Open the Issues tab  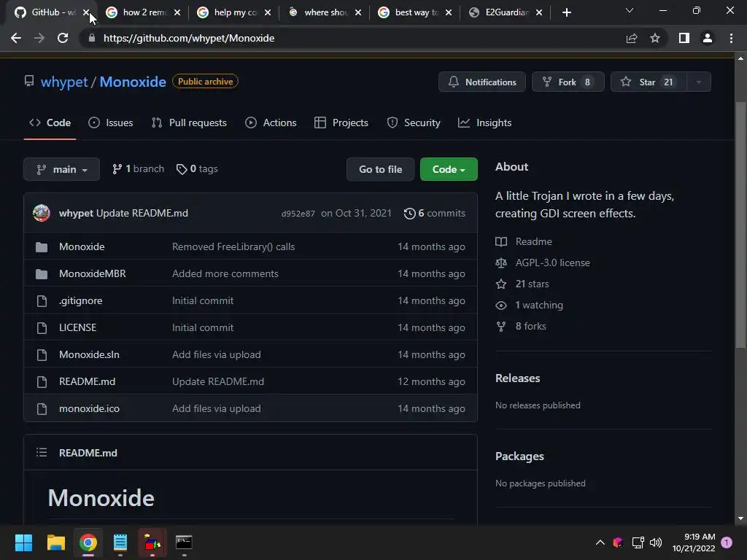click(x=111, y=122)
